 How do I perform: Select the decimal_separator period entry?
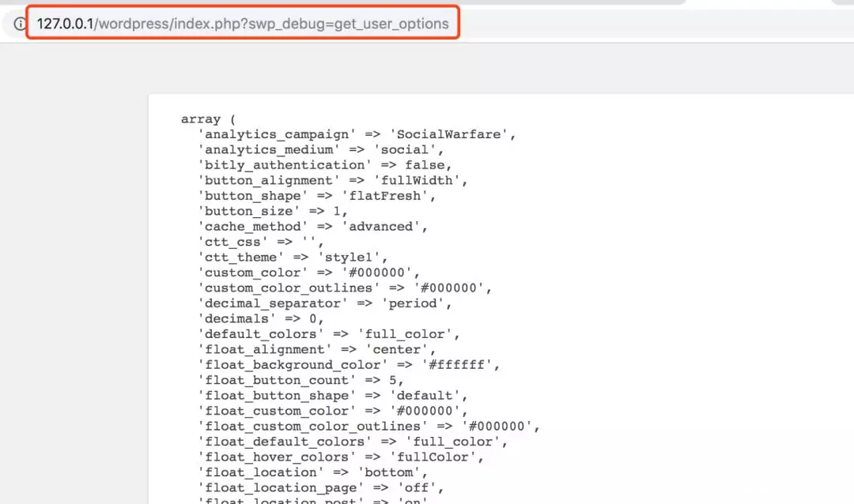click(x=324, y=303)
